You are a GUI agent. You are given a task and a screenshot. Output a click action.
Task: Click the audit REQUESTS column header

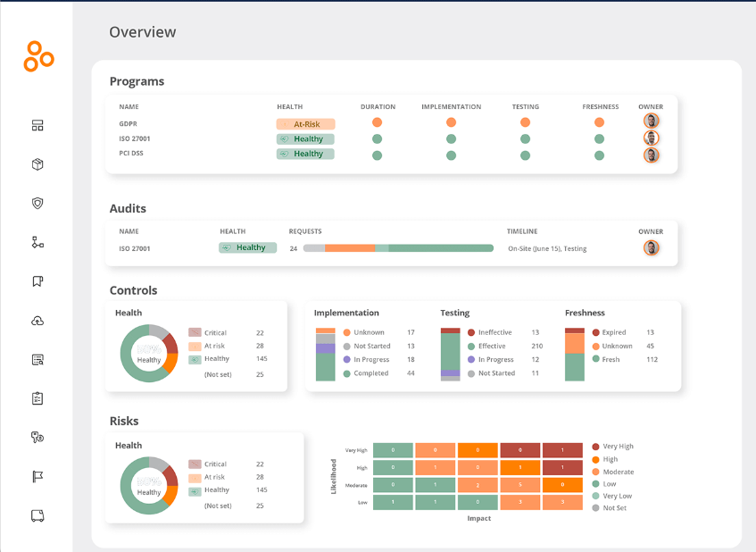[305, 231]
